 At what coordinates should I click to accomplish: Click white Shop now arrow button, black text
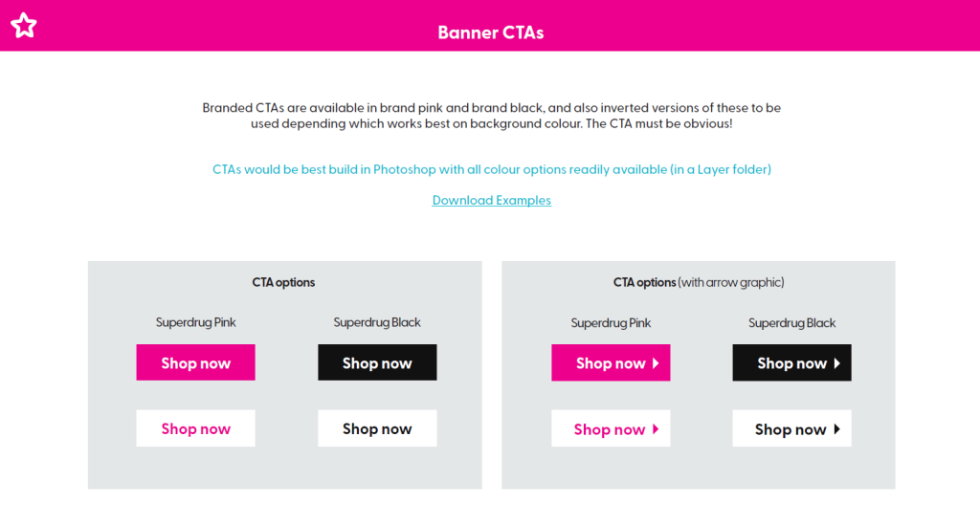[x=791, y=428]
